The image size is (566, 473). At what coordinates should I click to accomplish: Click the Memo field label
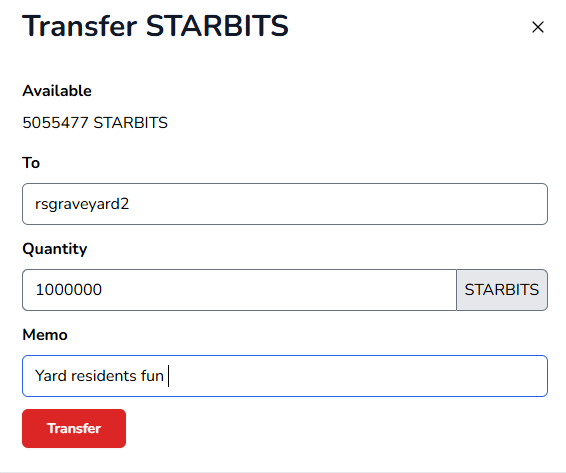point(45,335)
